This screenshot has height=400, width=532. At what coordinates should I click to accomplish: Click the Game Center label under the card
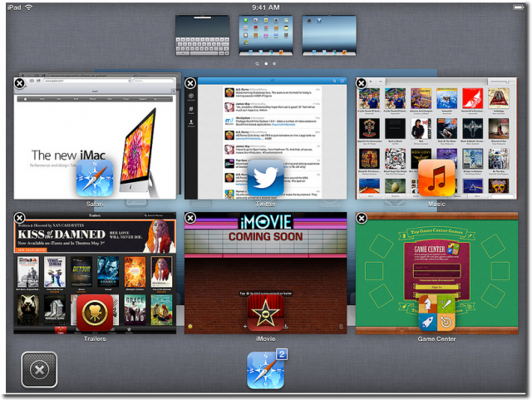click(436, 339)
